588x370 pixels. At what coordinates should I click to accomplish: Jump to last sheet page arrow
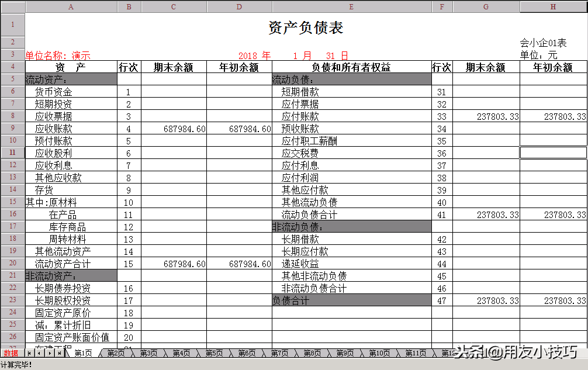[60, 353]
